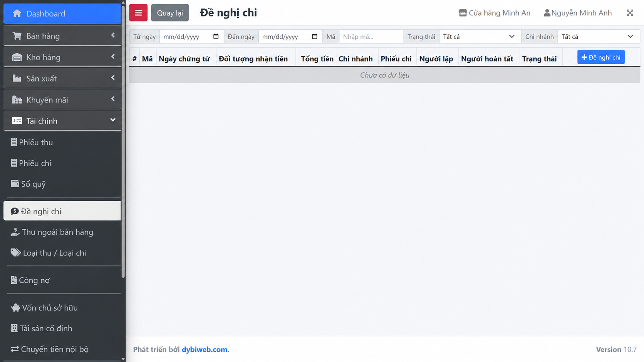Click the Quay lại button

tap(170, 13)
